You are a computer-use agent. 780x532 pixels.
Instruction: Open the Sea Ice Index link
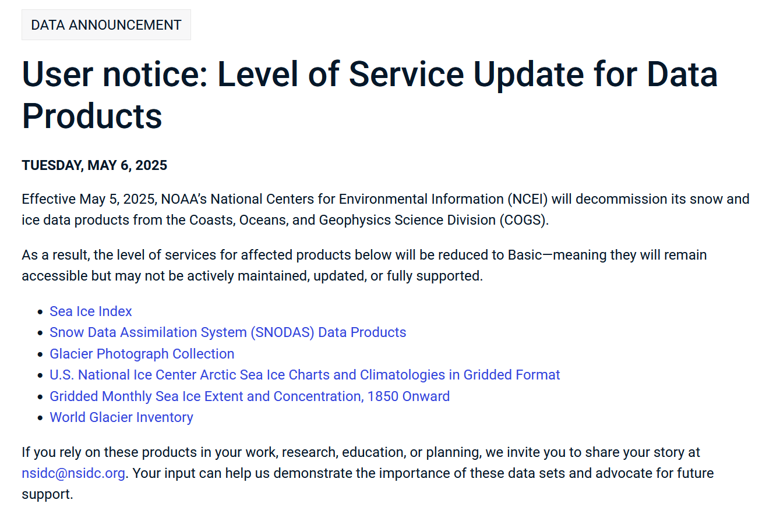(x=91, y=311)
